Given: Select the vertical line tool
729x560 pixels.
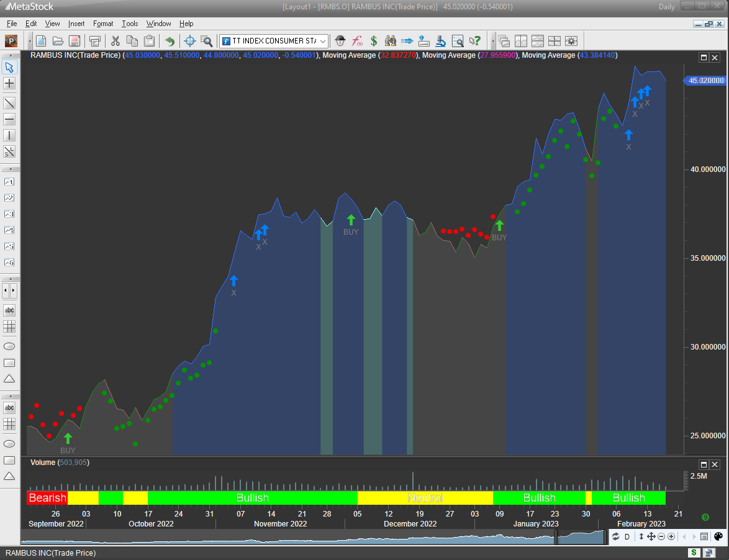Looking at the screenshot, I should [x=9, y=136].
